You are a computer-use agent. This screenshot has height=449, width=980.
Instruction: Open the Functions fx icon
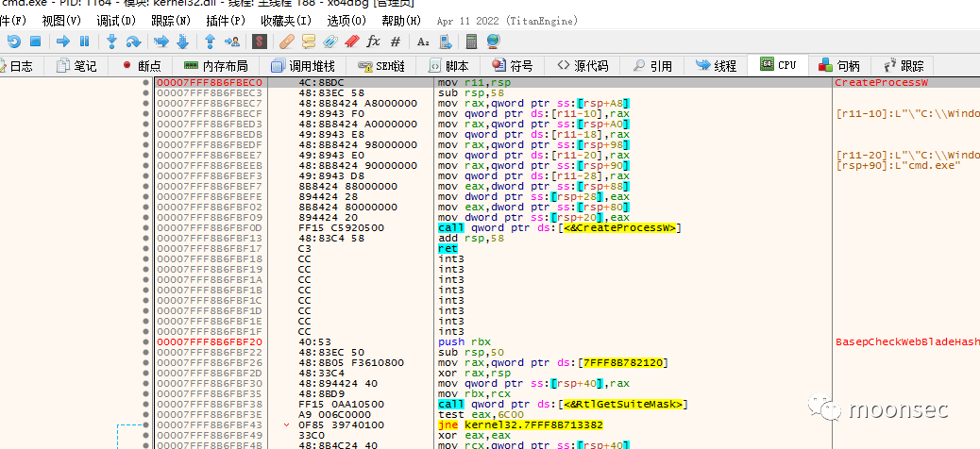pyautogui.click(x=373, y=42)
